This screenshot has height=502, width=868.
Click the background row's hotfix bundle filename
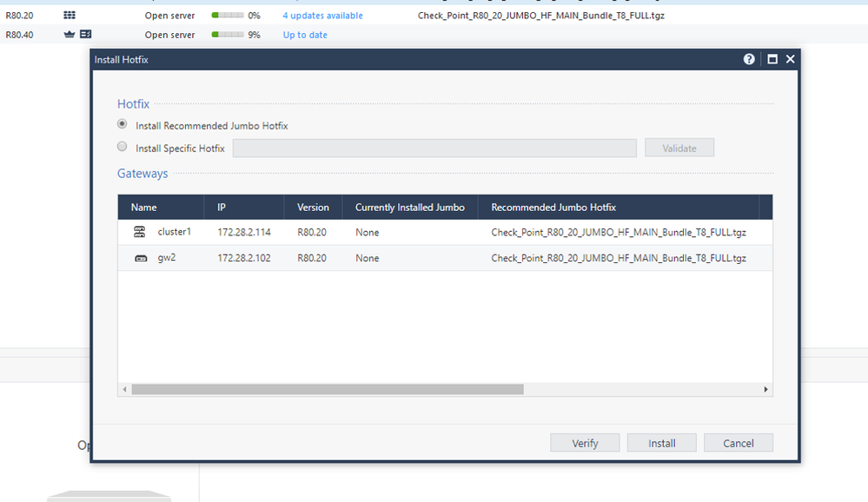click(x=540, y=16)
